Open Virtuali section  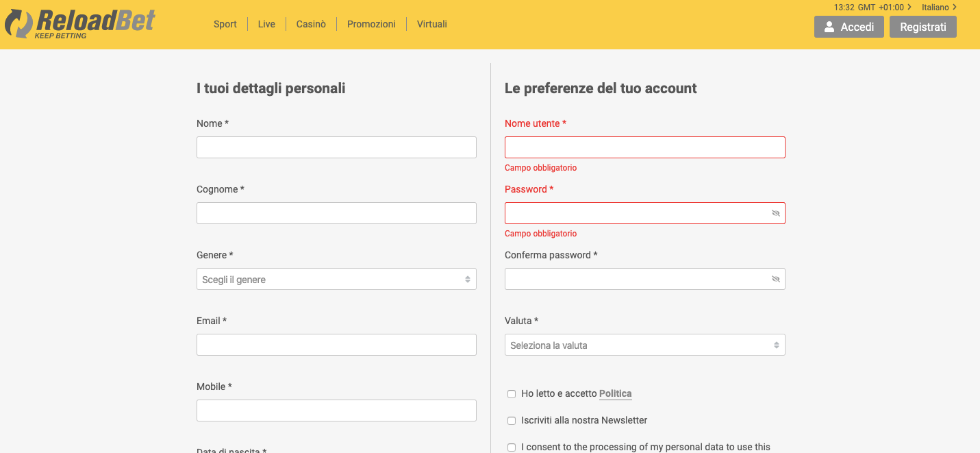tap(432, 24)
